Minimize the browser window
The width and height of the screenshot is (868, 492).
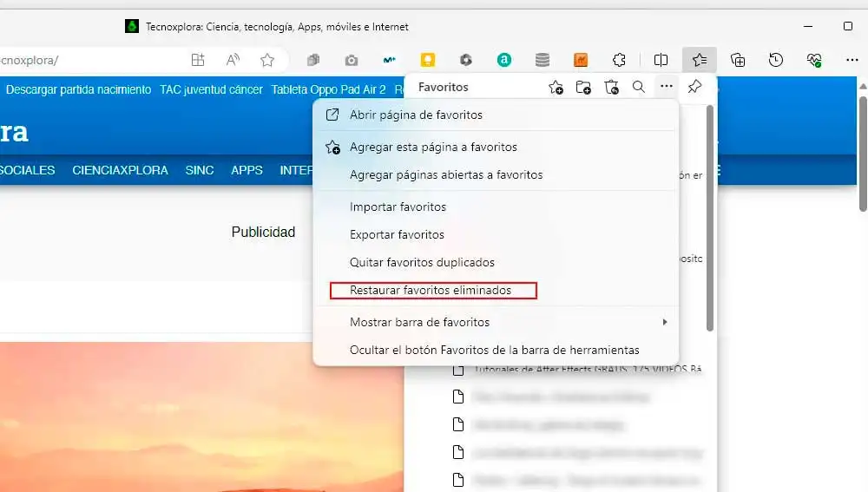808,27
